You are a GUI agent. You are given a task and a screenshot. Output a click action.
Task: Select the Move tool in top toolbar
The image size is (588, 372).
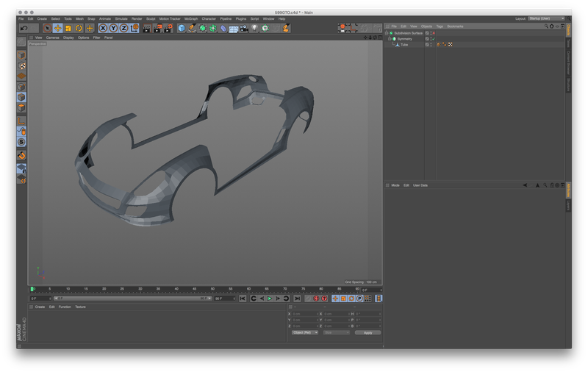click(58, 28)
